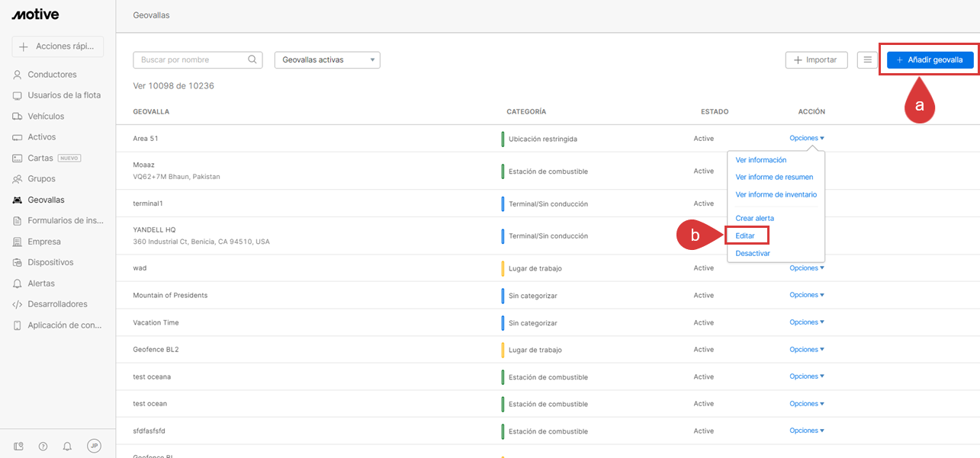Image resolution: width=980 pixels, height=458 pixels.
Task: Click the GEOVALLA column header
Action: pos(151,112)
